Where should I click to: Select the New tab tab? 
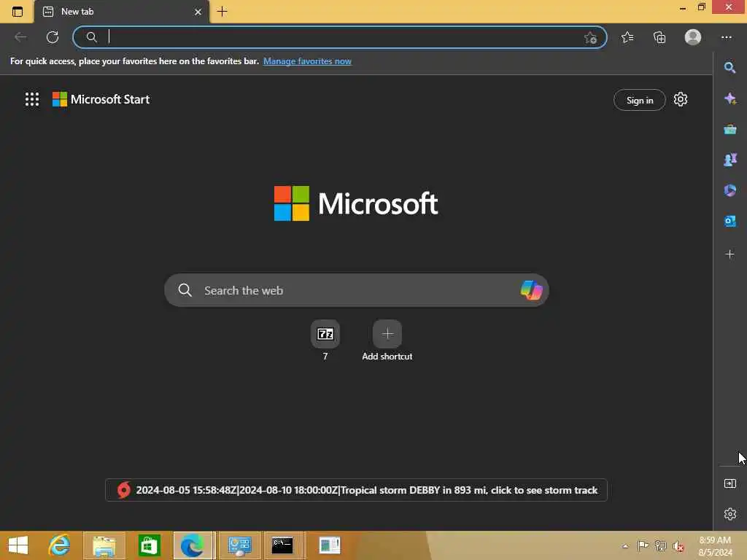coord(122,12)
